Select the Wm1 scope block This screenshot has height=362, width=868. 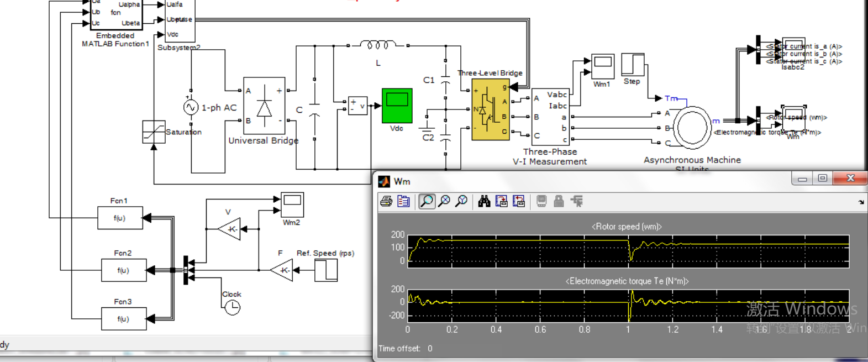tap(603, 66)
